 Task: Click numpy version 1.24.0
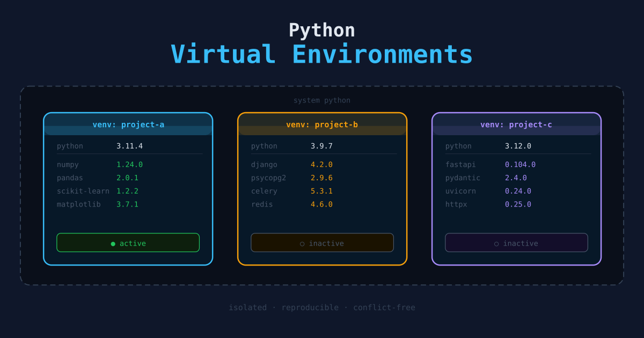tap(130, 165)
